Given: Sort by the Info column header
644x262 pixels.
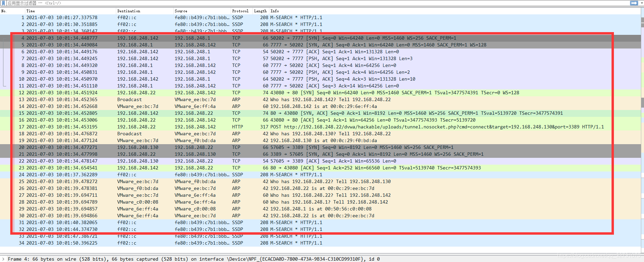Looking at the screenshot, I should (455, 11).
